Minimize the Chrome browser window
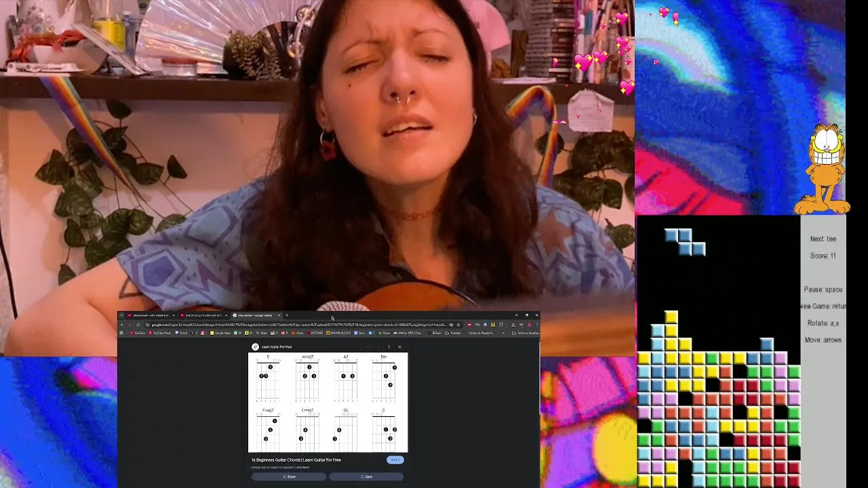This screenshot has width=868, height=488. pyautogui.click(x=516, y=315)
